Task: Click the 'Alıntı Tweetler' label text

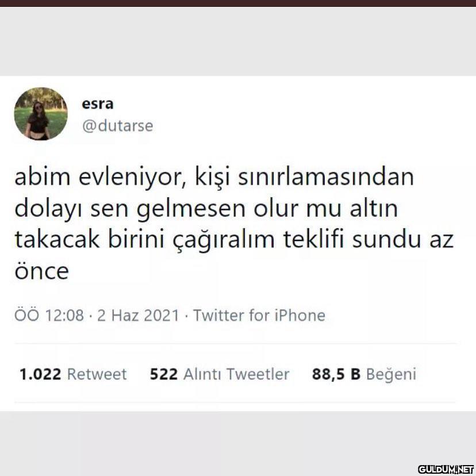Action: coord(236,374)
